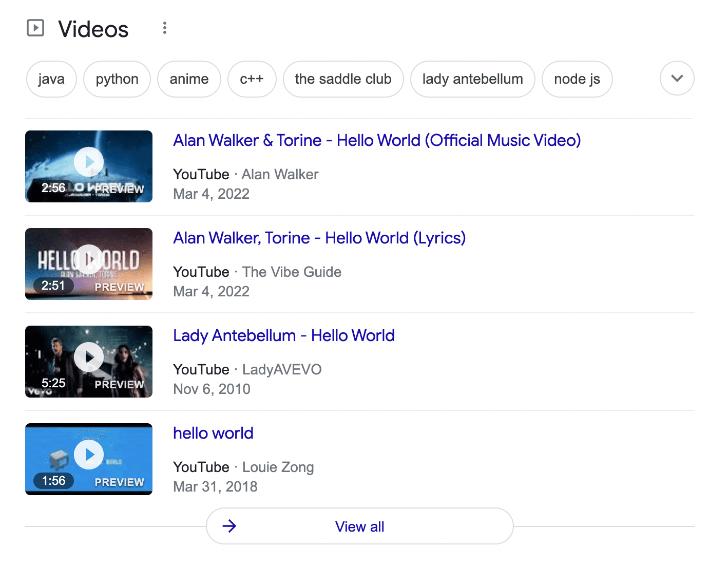
Task: Select the saddle club chip
Action: tap(343, 79)
